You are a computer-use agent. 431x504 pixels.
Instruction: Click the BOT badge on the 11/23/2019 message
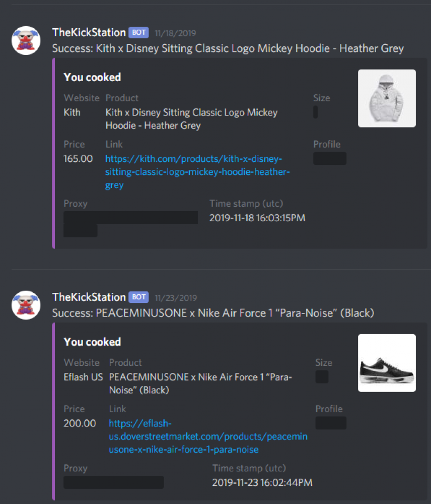(138, 297)
